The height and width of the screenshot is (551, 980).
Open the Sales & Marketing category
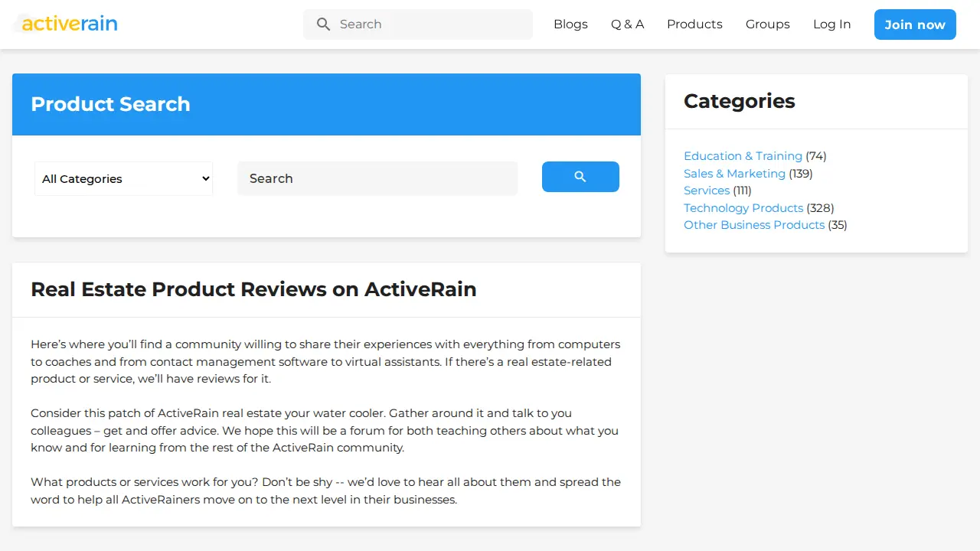(x=734, y=174)
